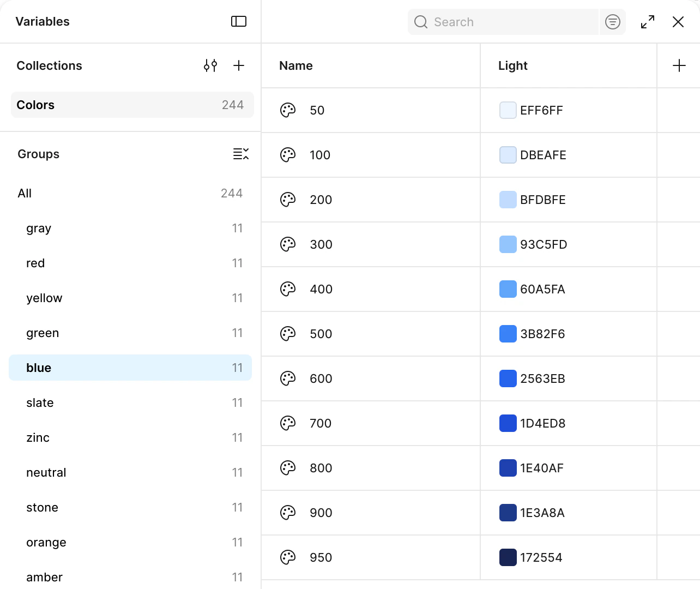Click the palette icon for variable 200

pos(288,200)
